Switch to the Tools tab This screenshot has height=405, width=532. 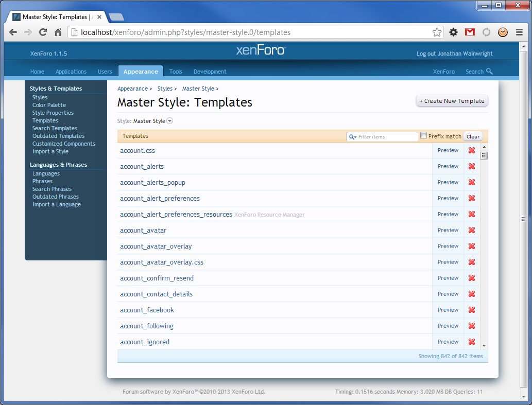176,72
